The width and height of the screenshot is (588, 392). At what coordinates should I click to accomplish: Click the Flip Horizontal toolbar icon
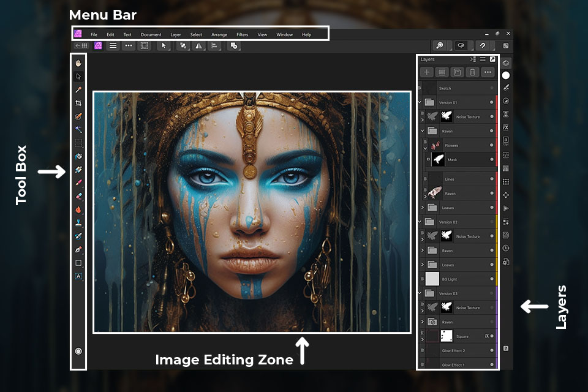click(198, 46)
